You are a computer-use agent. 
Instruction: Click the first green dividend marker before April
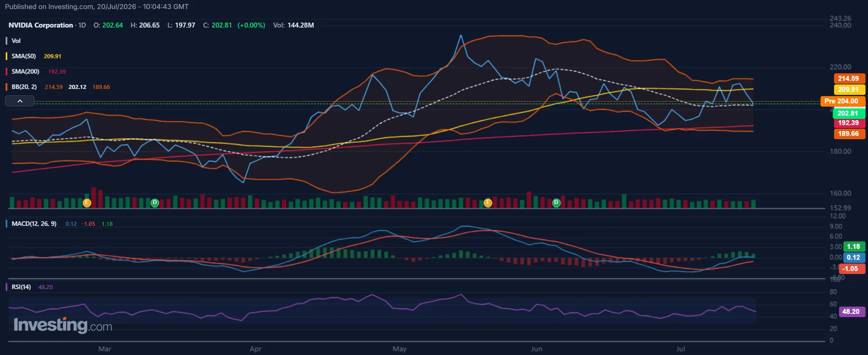tap(155, 203)
